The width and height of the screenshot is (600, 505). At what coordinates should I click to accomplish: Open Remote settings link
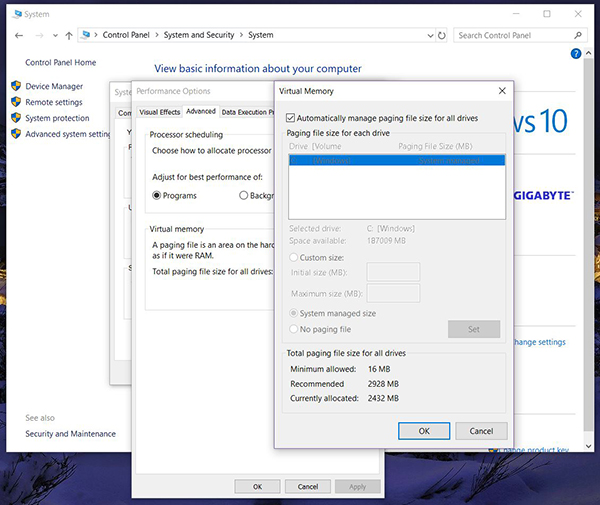tap(54, 102)
